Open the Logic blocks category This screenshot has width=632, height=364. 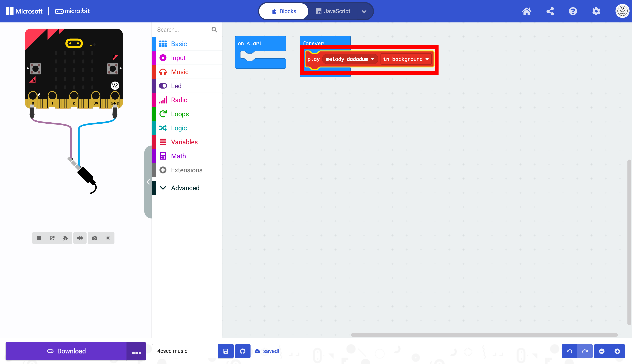(x=187, y=128)
